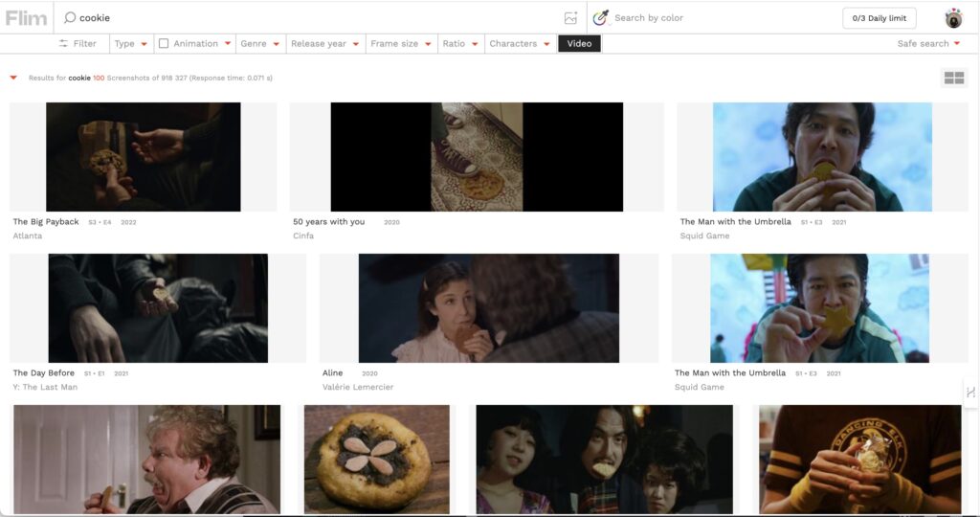Viewport: 980px width, 517px height.
Task: Open the image upload search icon
Action: (x=570, y=18)
